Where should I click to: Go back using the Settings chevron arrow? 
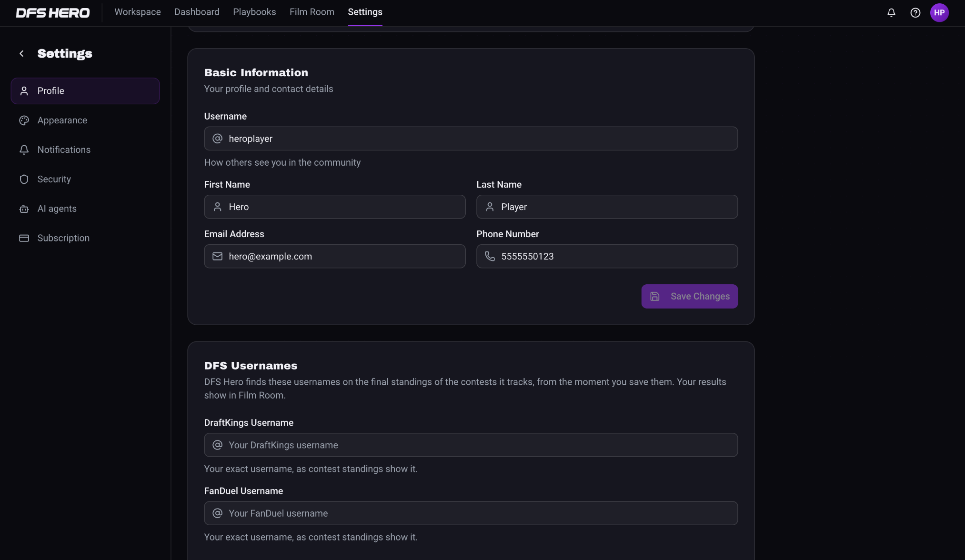point(21,54)
